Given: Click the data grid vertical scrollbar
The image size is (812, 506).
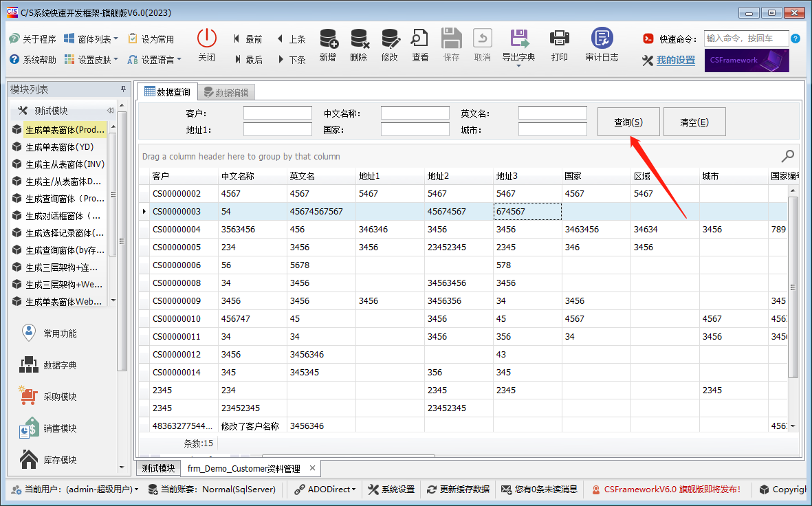Looking at the screenshot, I should [x=793, y=286].
